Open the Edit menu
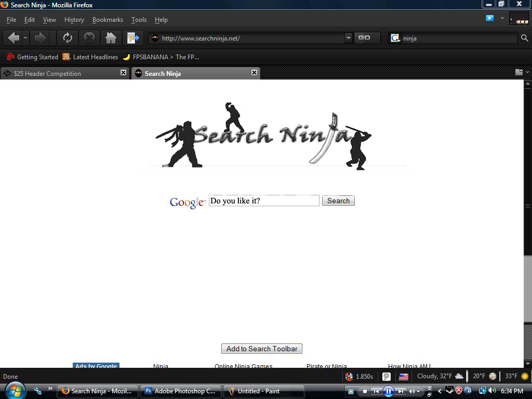532x399 pixels. click(x=30, y=20)
